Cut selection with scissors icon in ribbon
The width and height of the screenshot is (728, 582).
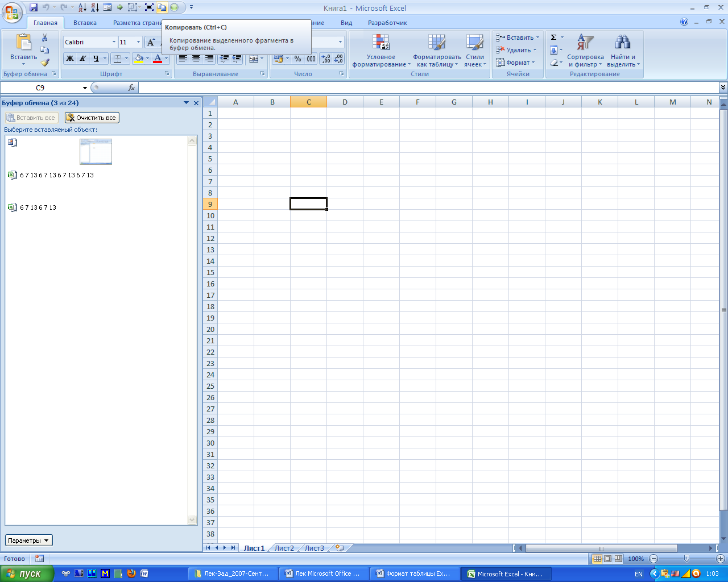click(45, 38)
